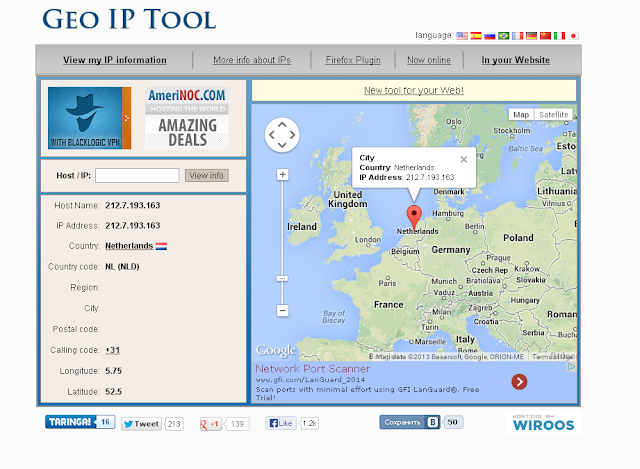640x469 pixels.
Task: Like the page on Facebook
Action: 281,423
